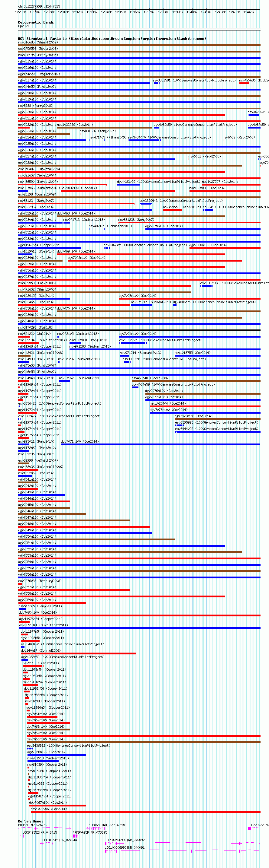Click variant dgv140n17 (Conrad2006)
The width and height of the screenshot is (269, 868).
41,651
